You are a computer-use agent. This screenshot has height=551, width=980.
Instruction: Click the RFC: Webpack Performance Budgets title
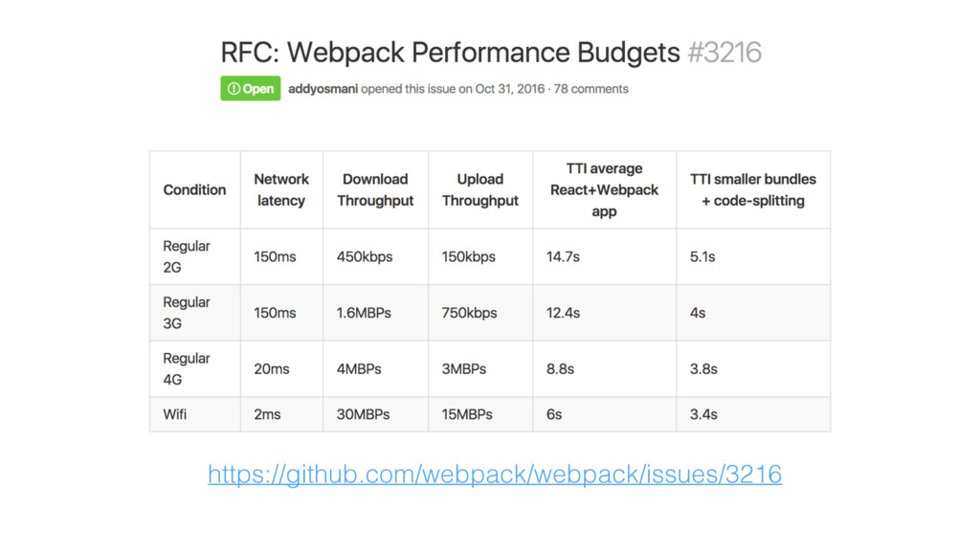450,52
